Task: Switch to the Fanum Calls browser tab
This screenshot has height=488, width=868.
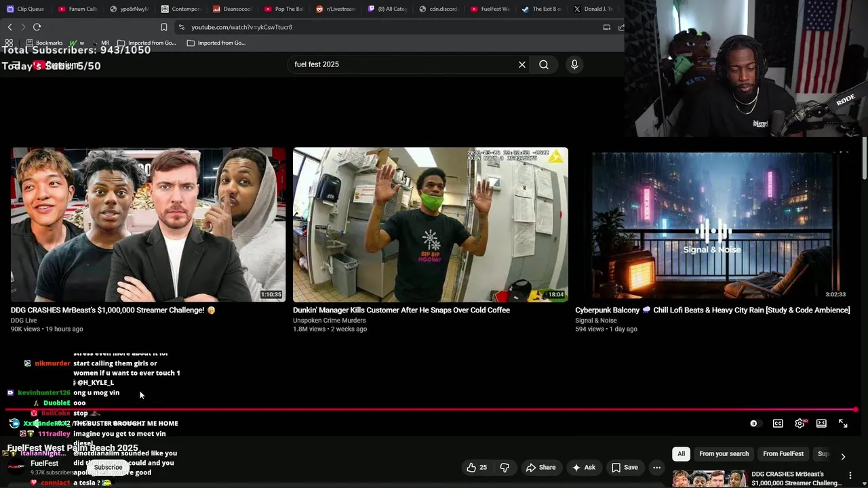Action: [77, 9]
